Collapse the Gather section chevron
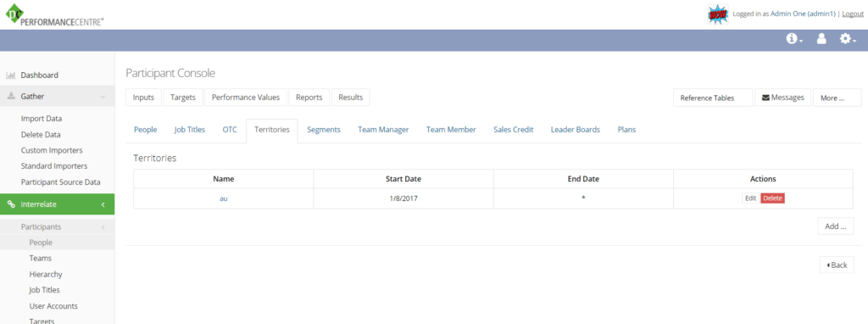The height and width of the screenshot is (324, 868). (103, 97)
